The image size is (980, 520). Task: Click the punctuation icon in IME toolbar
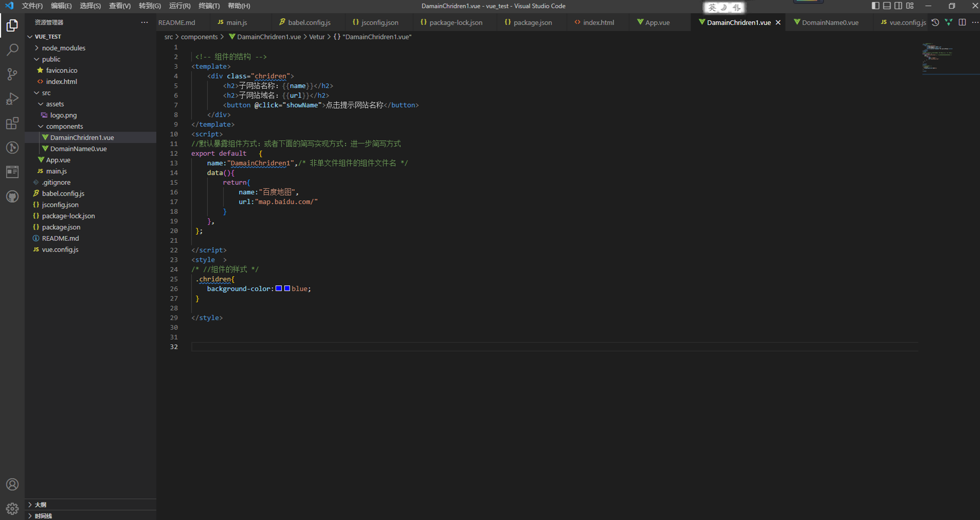tap(737, 7)
